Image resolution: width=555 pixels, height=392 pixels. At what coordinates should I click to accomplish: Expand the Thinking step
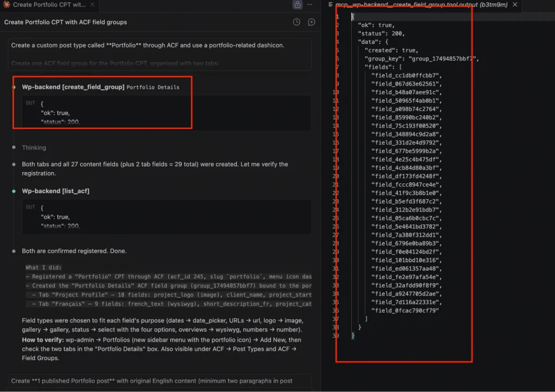point(34,147)
